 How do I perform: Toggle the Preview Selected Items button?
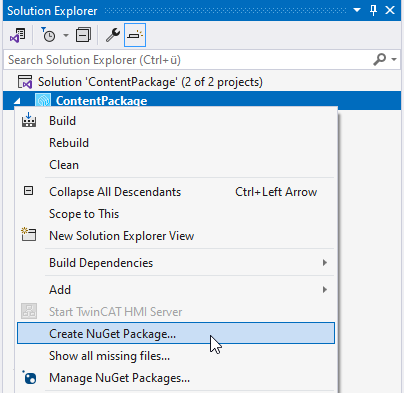pos(135,35)
